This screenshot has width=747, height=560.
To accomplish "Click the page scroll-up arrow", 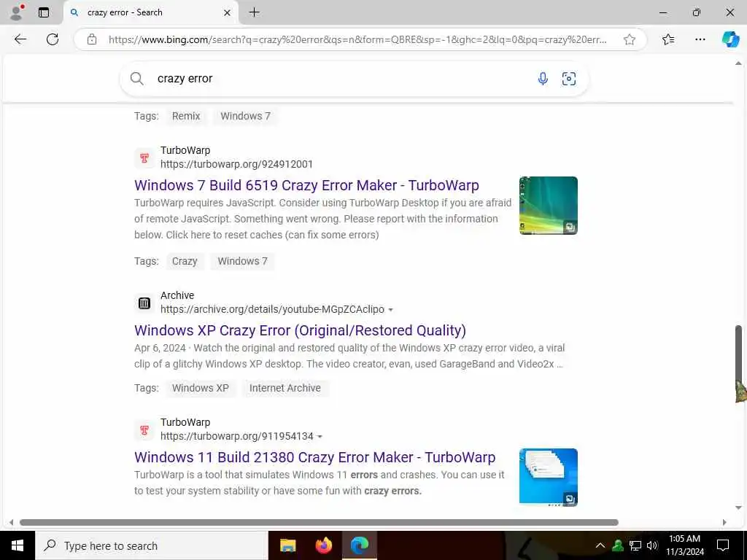I will (x=738, y=63).
